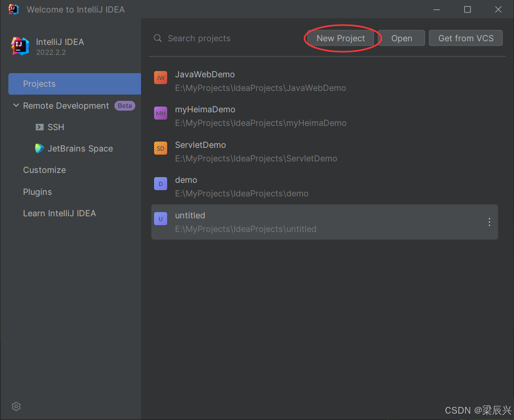Click the path IdeaProjects\untitled

pyautogui.click(x=246, y=229)
